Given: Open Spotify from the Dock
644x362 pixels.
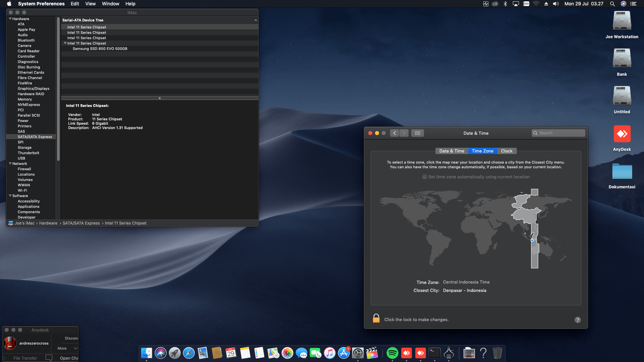Looking at the screenshot, I should pos(392,353).
